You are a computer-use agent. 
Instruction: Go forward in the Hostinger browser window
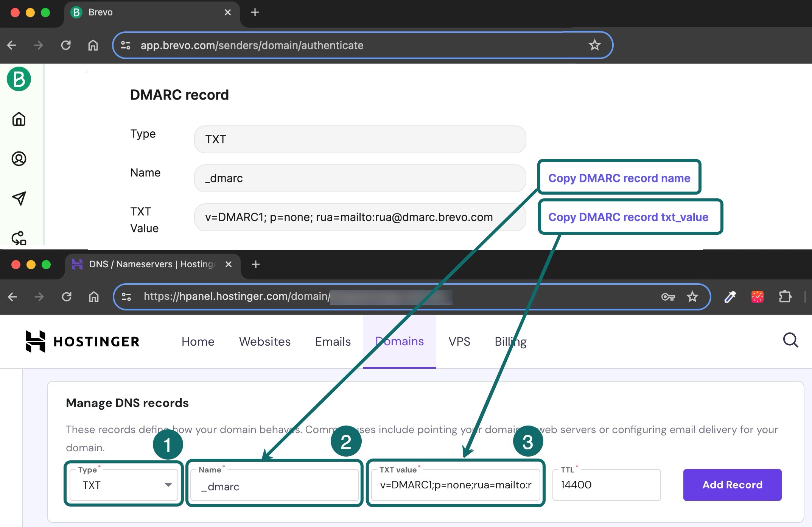[39, 297]
